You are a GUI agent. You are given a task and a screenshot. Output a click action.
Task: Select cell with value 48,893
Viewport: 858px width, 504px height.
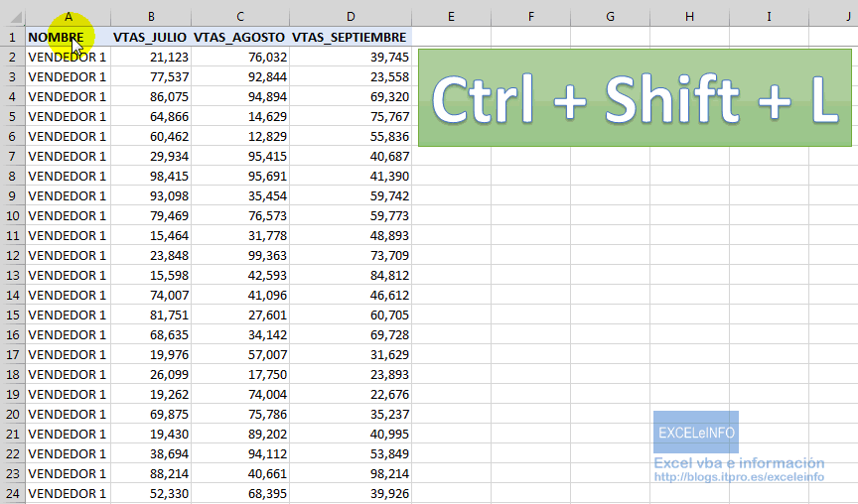point(351,235)
